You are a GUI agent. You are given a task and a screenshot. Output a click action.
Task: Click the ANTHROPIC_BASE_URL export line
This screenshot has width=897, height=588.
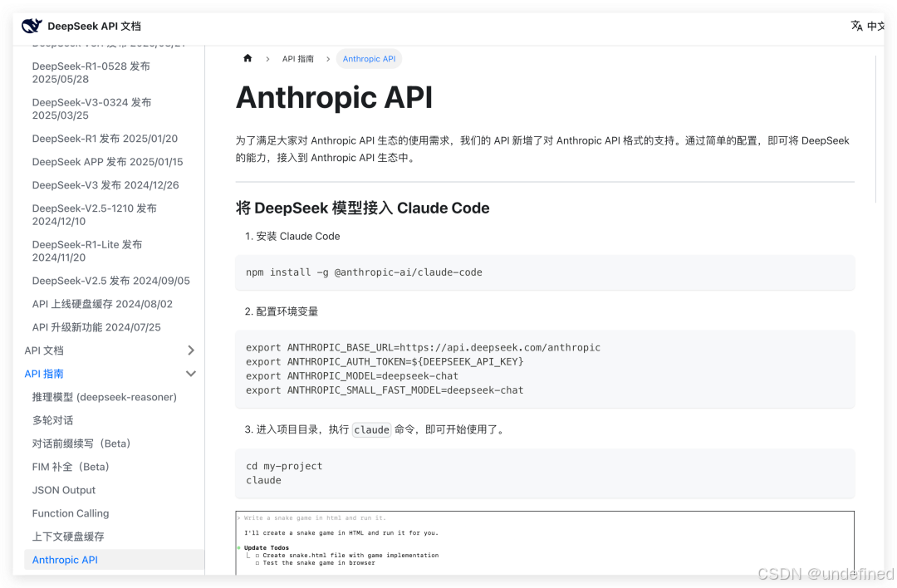423,347
